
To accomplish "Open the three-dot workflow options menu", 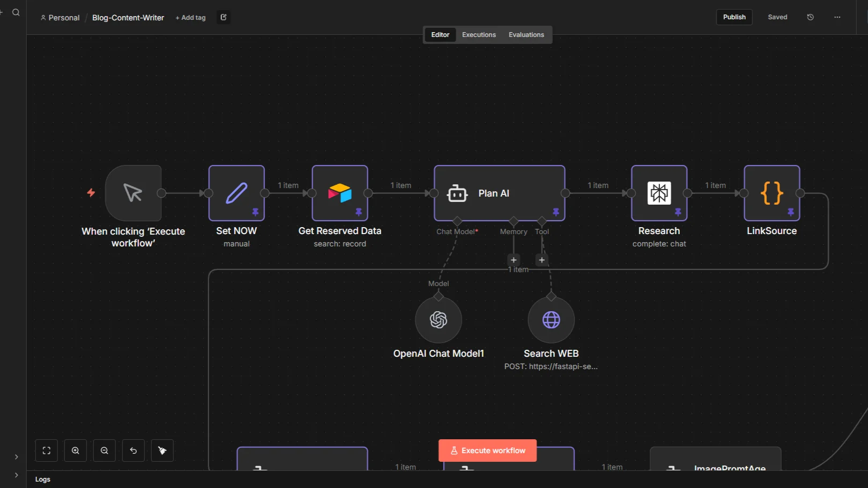I will 837,17.
